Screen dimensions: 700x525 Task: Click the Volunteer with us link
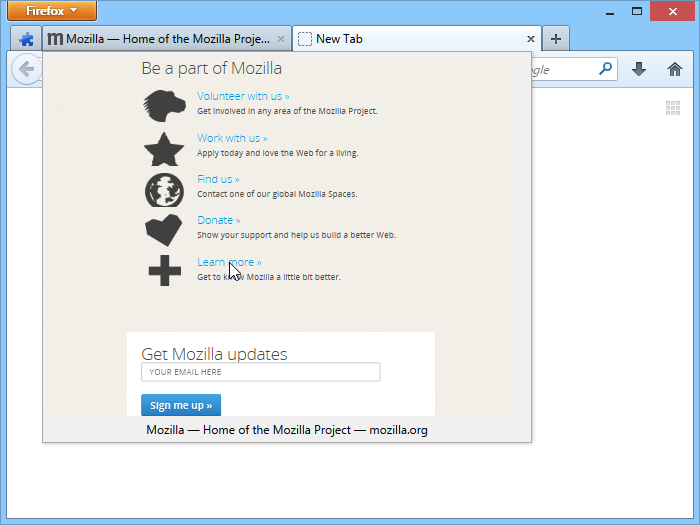(243, 97)
